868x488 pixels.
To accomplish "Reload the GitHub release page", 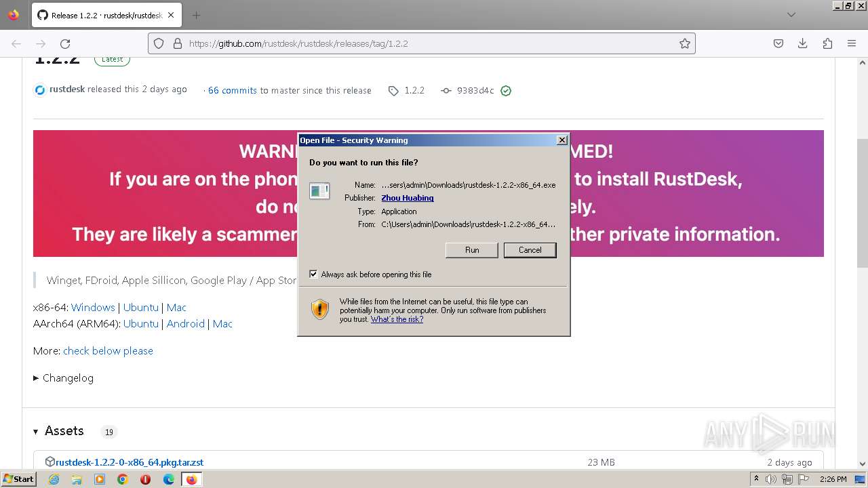I will coord(65,43).
